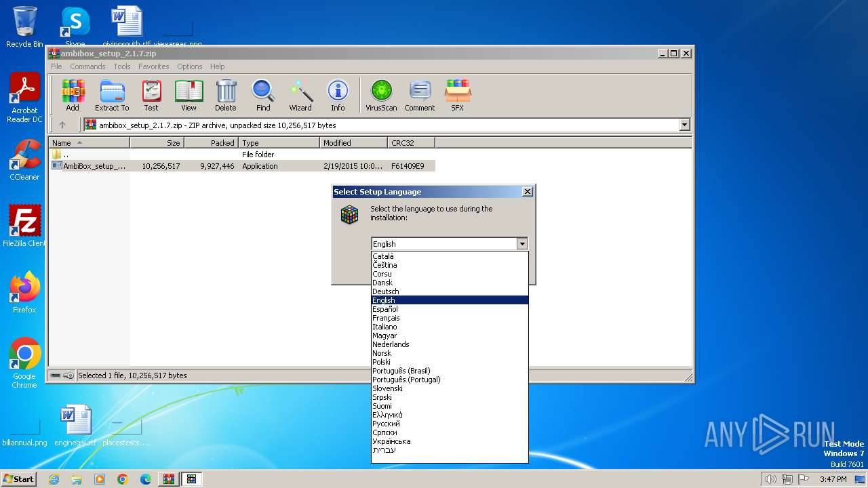
Task: Collapse the setup language combo box arrow
Action: point(521,244)
